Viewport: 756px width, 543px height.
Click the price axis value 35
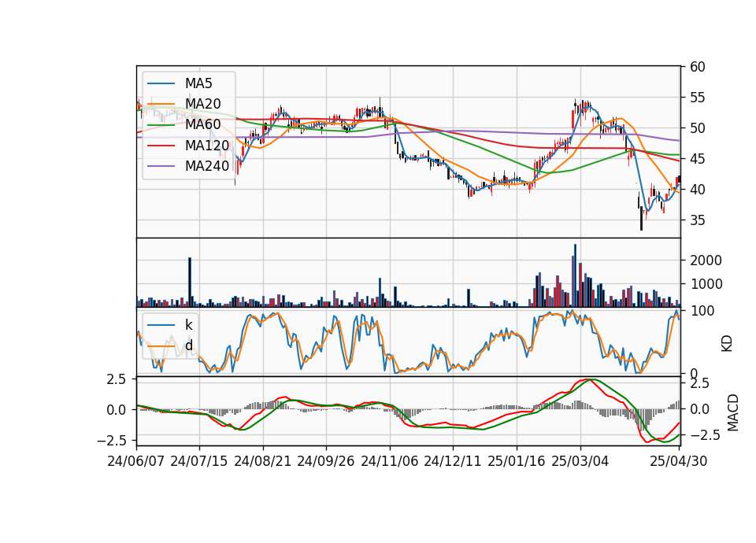click(697, 220)
